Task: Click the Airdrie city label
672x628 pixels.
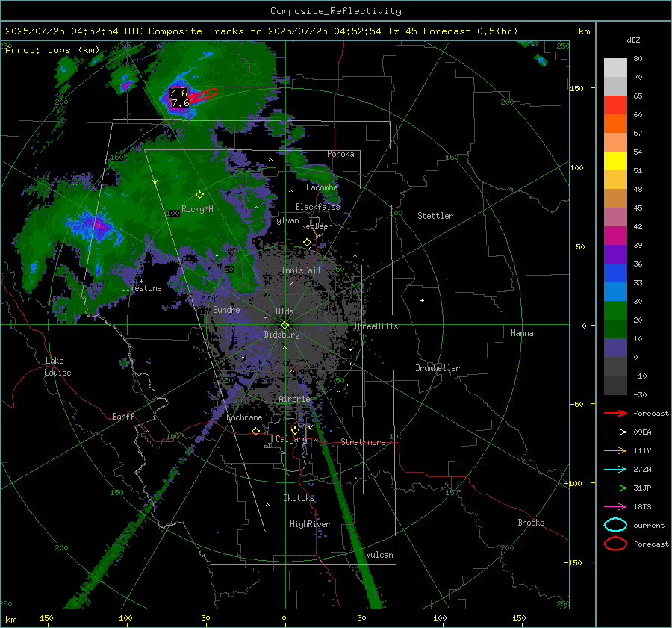Action: (294, 399)
